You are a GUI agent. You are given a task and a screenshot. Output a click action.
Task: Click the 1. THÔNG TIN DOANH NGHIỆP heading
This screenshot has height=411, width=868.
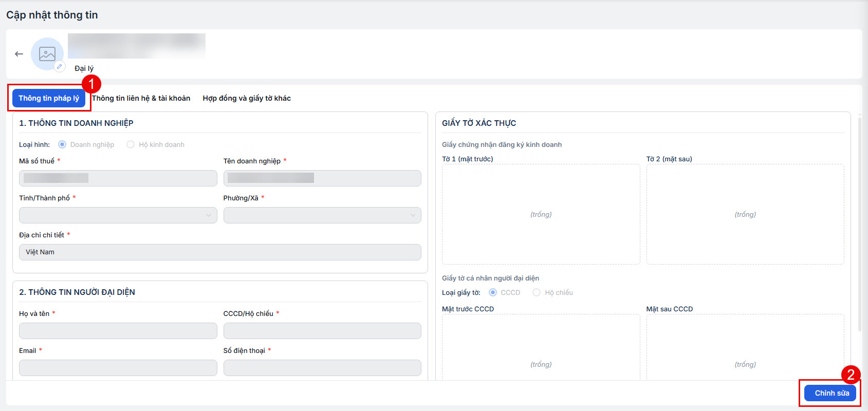pyautogui.click(x=76, y=123)
